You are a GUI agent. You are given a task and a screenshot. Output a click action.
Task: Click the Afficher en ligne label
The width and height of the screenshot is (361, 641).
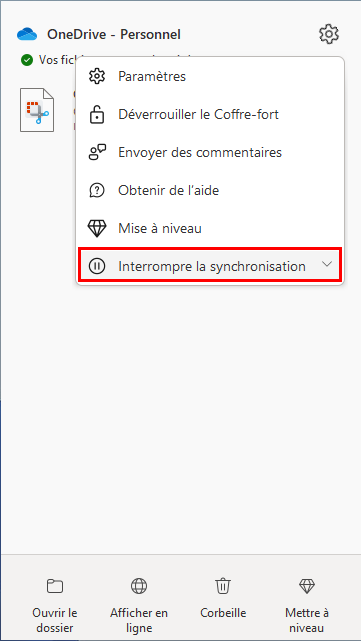click(139, 620)
